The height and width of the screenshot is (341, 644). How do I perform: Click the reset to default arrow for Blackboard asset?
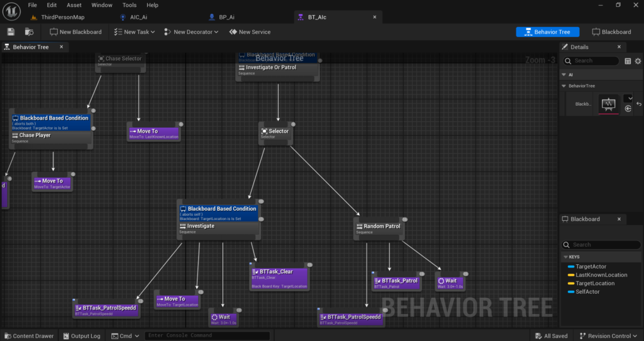coord(639,104)
